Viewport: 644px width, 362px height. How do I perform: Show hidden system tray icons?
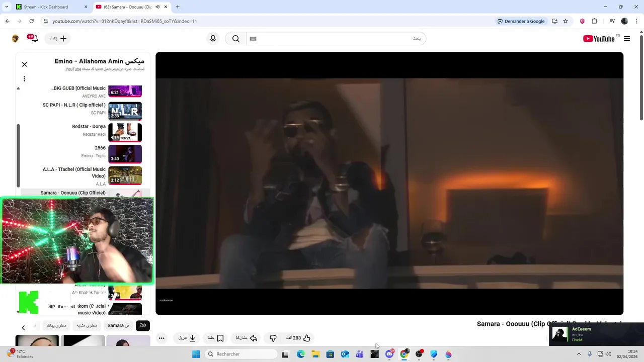579,354
